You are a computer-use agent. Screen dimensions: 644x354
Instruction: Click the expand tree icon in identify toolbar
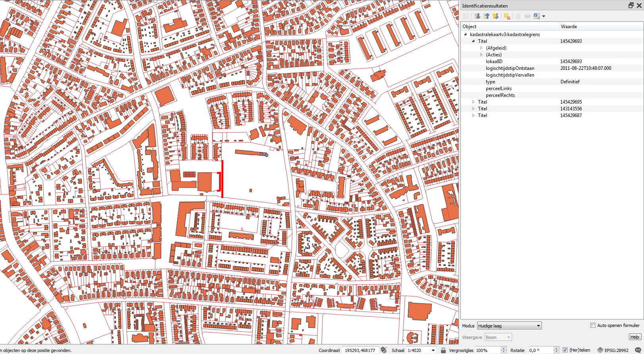coord(477,16)
